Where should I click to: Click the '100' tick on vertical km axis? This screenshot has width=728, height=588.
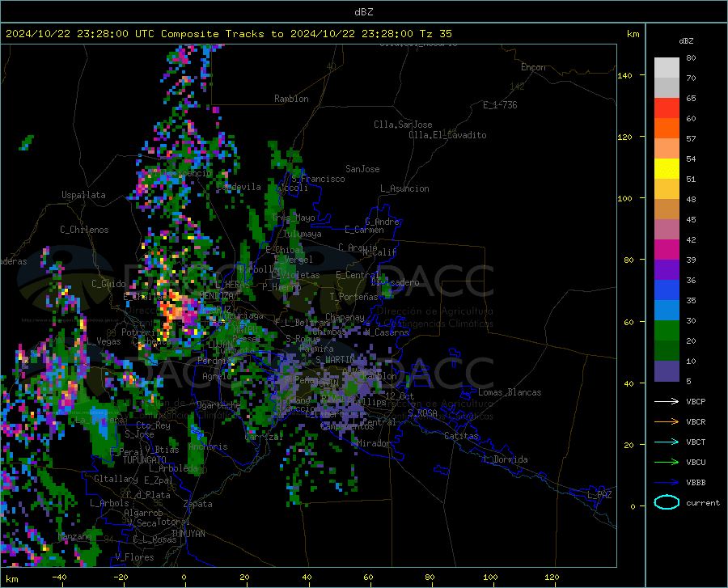[624, 198]
